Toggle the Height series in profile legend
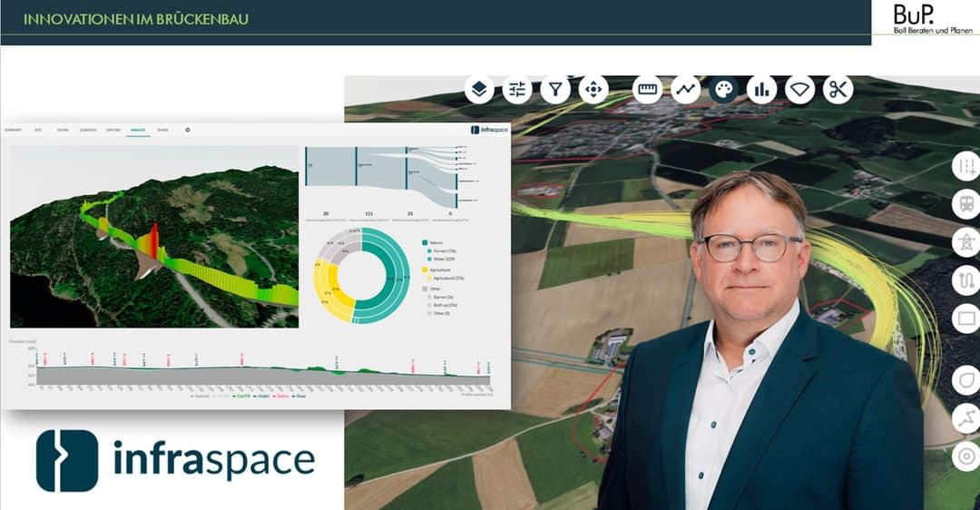Image resolution: width=980 pixels, height=510 pixels. [260, 397]
